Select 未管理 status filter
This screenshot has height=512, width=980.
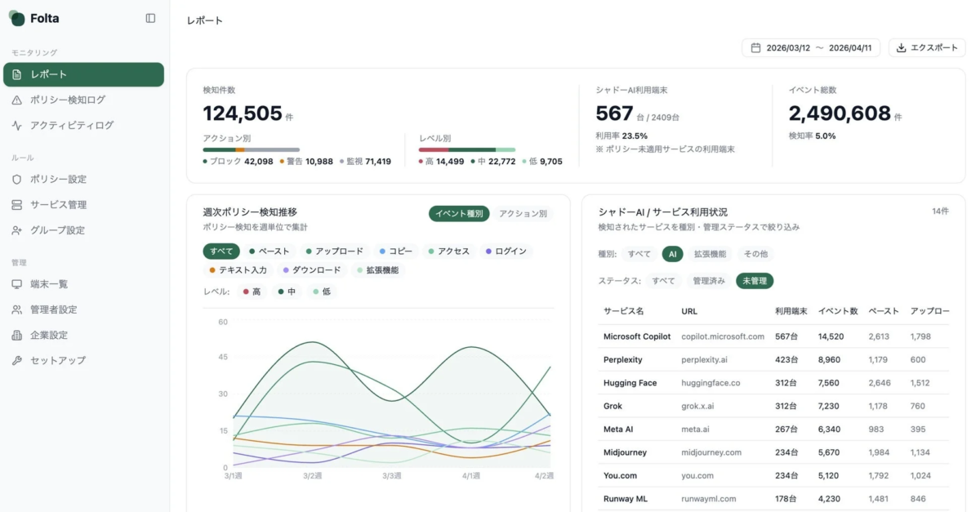pyautogui.click(x=755, y=281)
